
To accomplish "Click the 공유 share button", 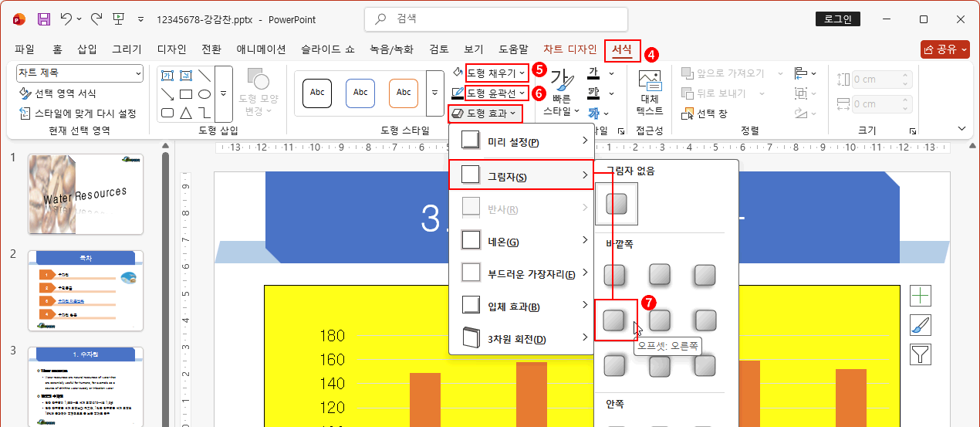I will [x=945, y=49].
